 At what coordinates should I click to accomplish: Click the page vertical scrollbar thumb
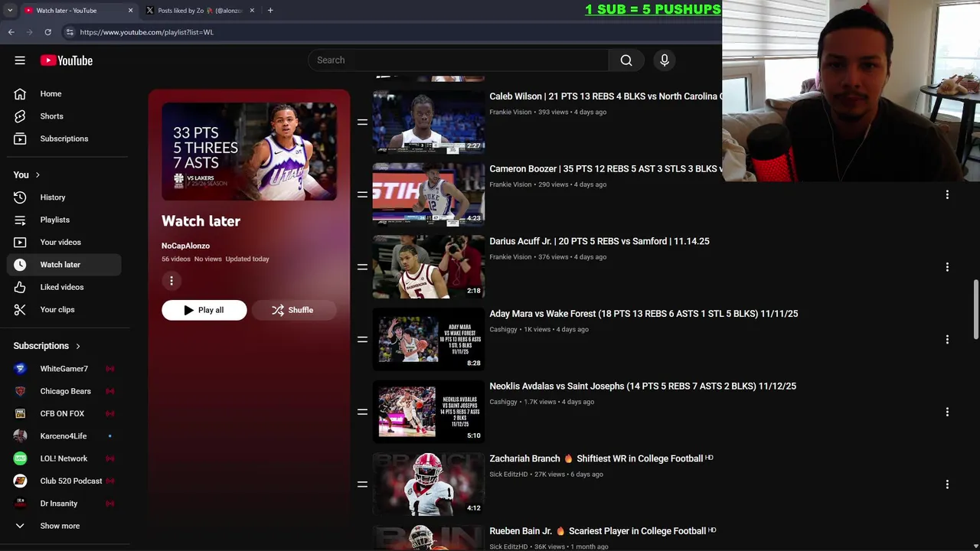click(x=975, y=309)
